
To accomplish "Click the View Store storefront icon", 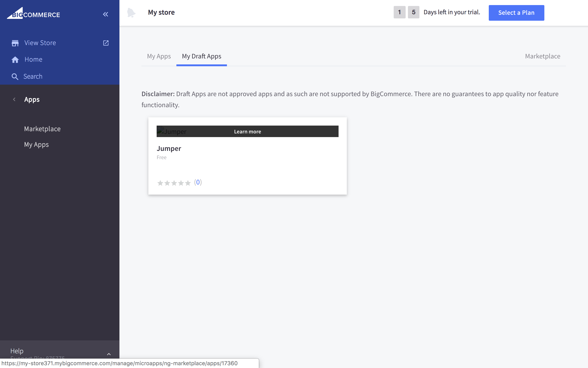I will point(15,43).
